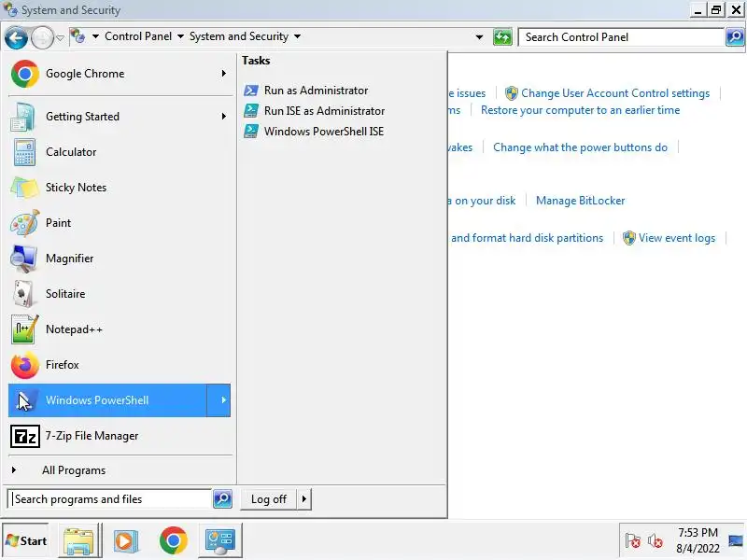Expand the Getting Started submenu arrow
Screen dimensions: 747x560
coord(223,116)
